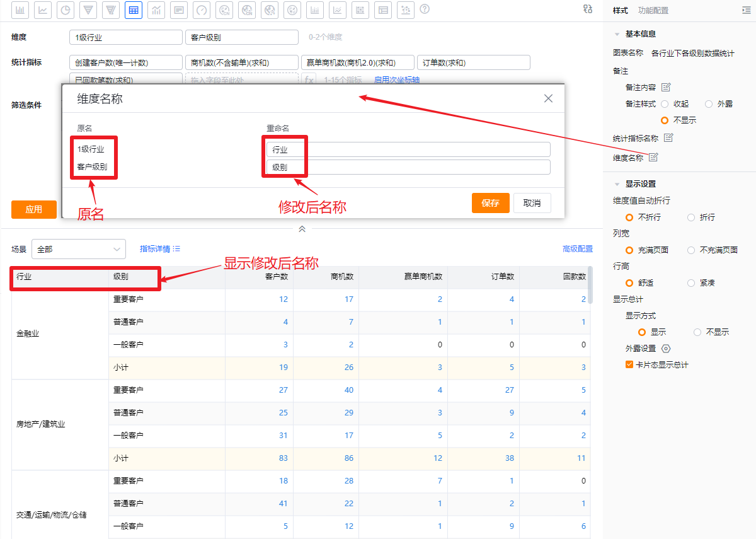This screenshot has height=539, width=756.
Task: Click the orange 保存 button
Action: 490,203
